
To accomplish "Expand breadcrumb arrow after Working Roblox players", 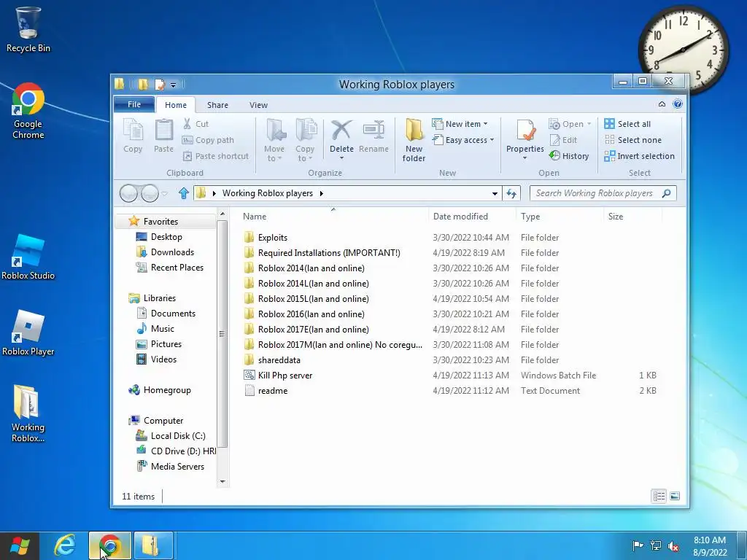I will 322,193.
